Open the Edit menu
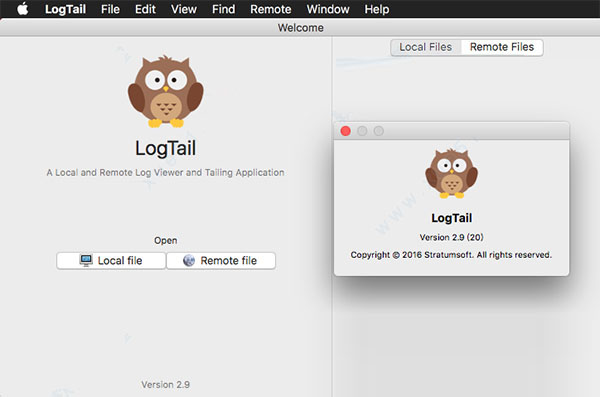 point(145,9)
